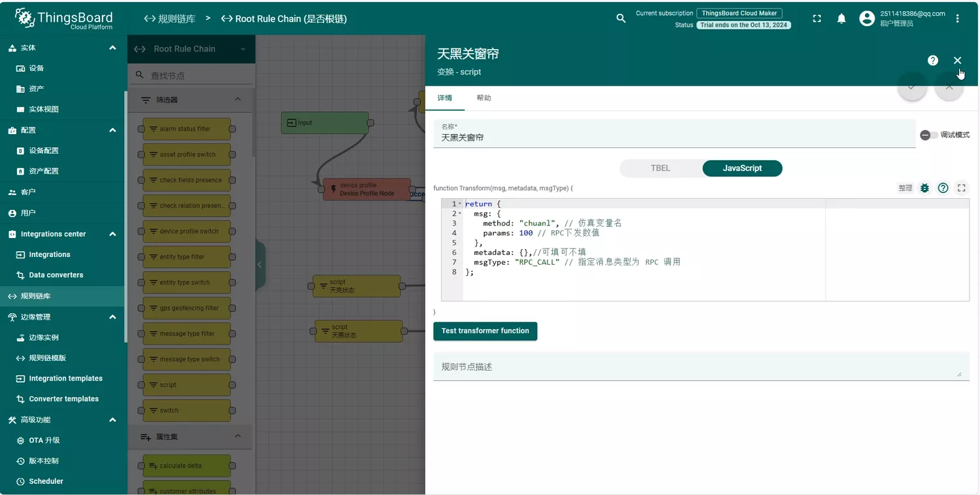
Task: Click the 整理 tidy button
Action: 905,188
